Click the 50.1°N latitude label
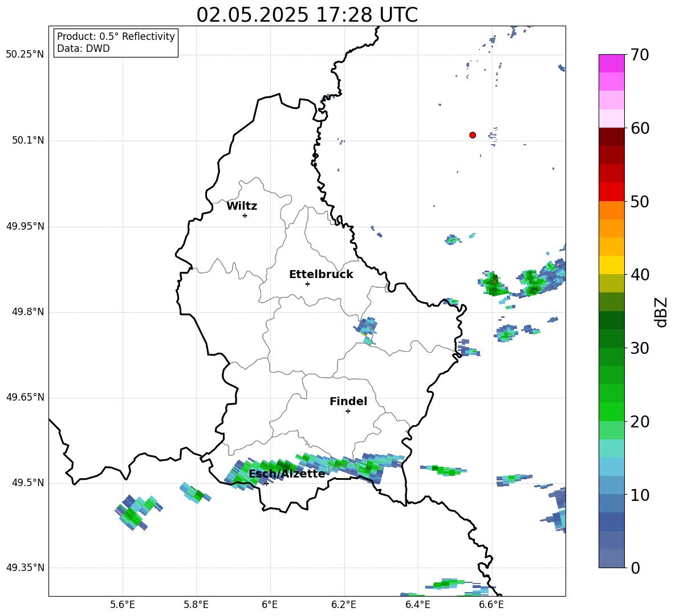675x616 pixels. pos(28,141)
